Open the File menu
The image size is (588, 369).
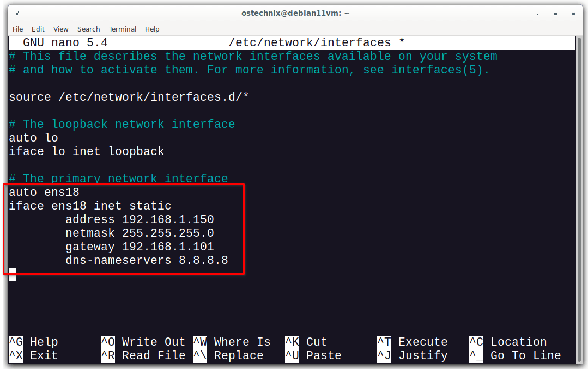click(17, 29)
